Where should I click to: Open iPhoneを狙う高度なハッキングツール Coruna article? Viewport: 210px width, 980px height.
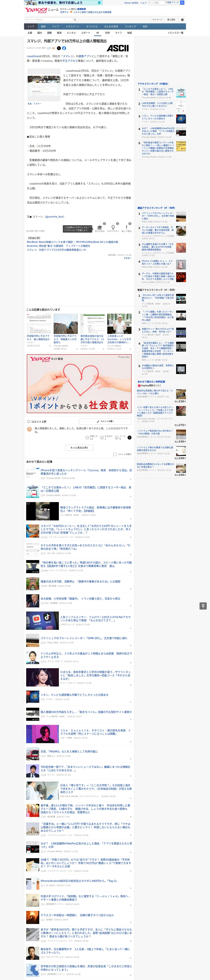coord(86,472)
